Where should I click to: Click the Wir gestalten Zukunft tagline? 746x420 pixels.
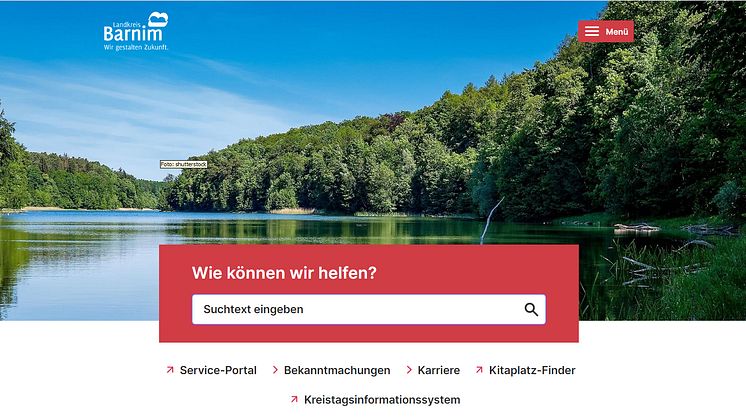[x=136, y=47]
